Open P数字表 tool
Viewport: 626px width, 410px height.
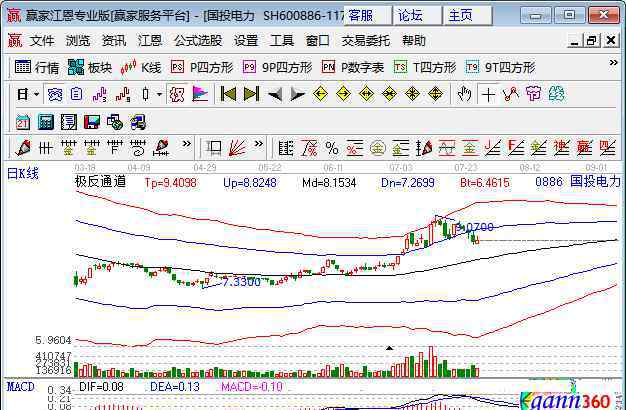pos(353,67)
